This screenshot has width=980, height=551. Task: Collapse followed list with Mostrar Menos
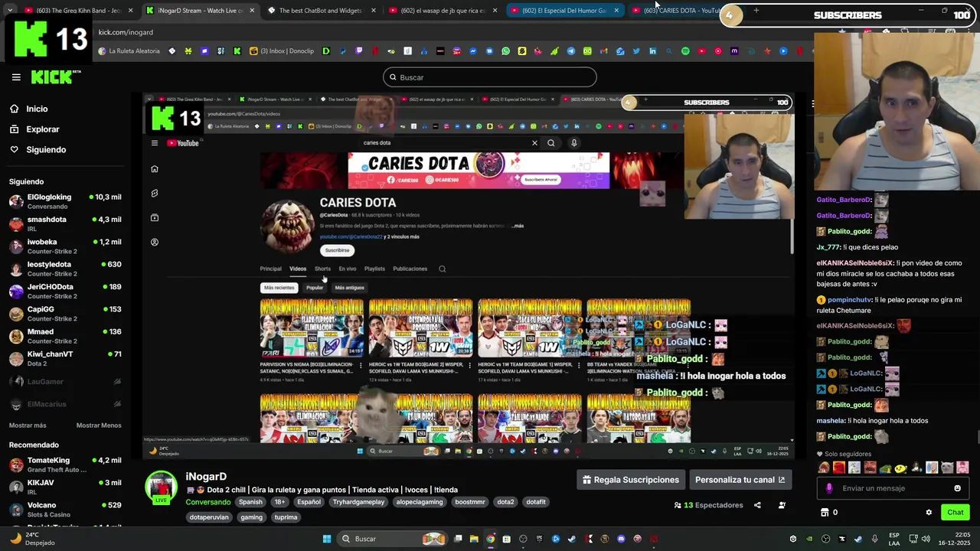tap(99, 425)
